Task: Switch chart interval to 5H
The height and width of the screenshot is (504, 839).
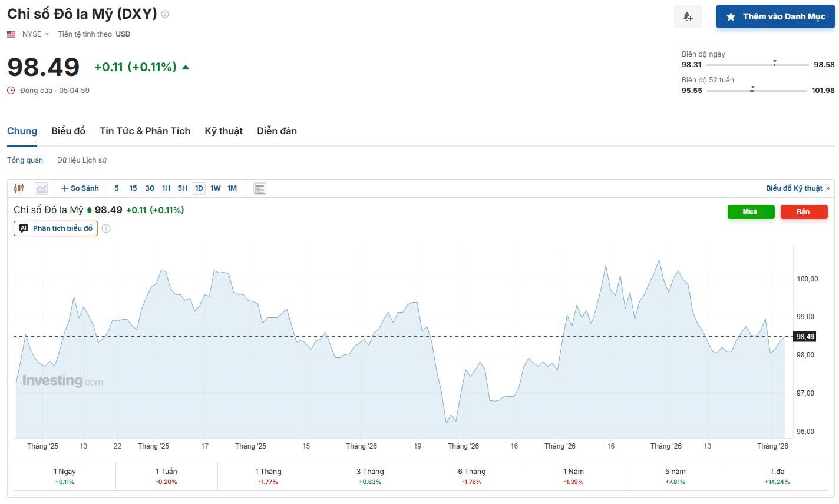Action: [x=183, y=188]
